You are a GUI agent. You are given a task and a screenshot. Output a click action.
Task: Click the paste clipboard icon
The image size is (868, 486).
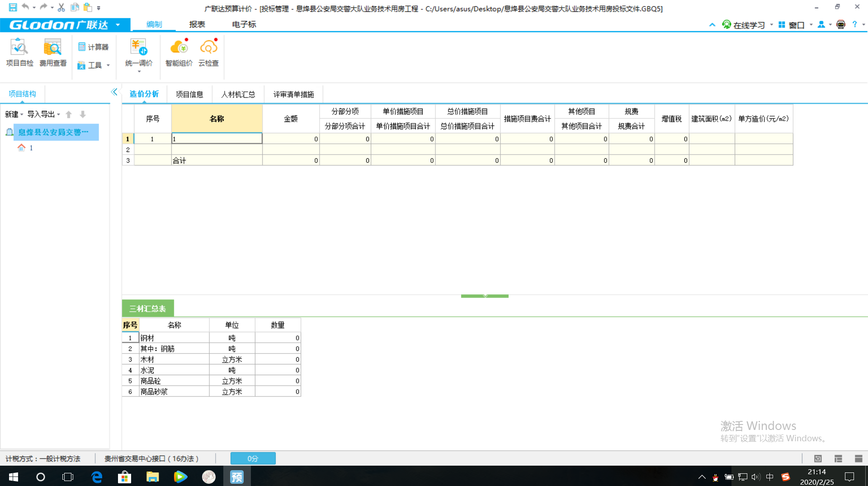point(88,7)
